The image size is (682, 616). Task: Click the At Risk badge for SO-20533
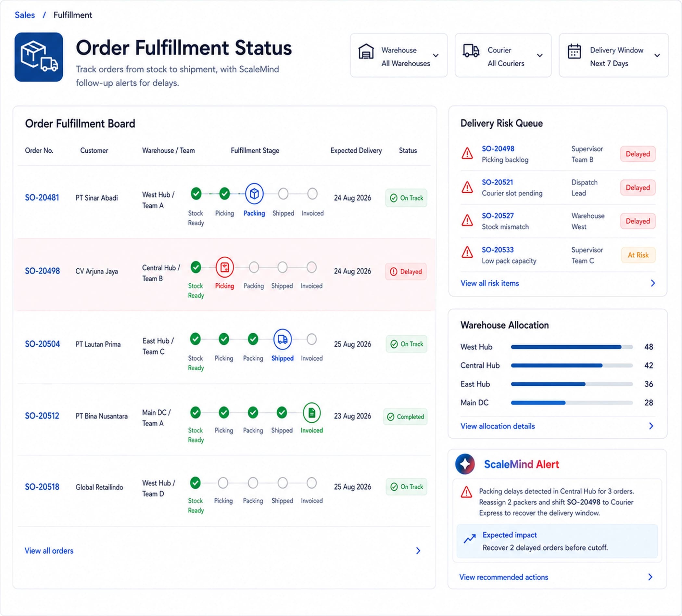point(638,255)
